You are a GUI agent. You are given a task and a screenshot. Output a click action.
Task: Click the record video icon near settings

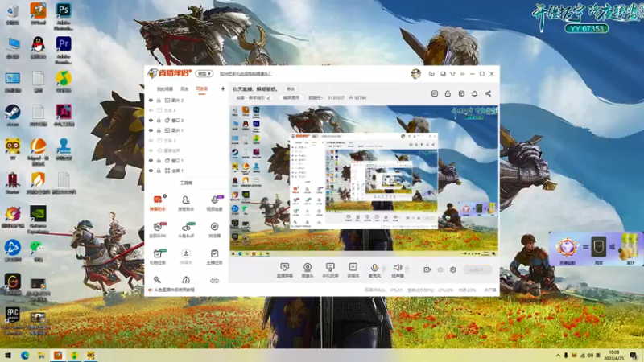tap(427, 269)
